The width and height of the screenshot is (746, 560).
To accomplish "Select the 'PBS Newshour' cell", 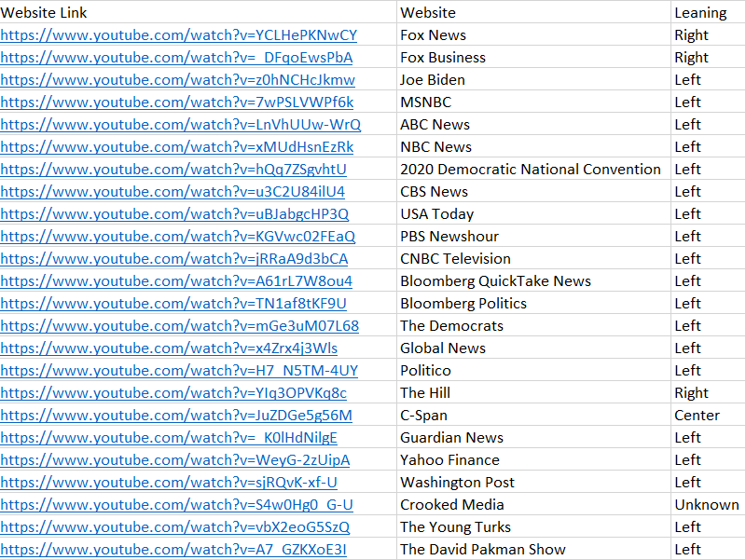I will [533, 236].
